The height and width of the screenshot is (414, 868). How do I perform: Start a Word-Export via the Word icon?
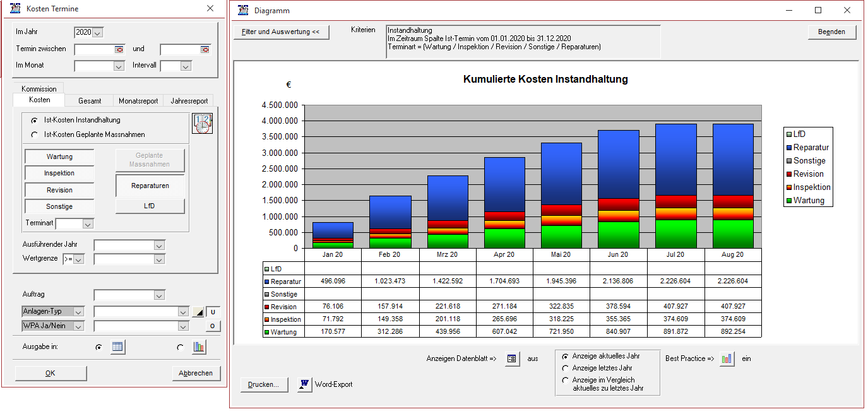tap(304, 383)
